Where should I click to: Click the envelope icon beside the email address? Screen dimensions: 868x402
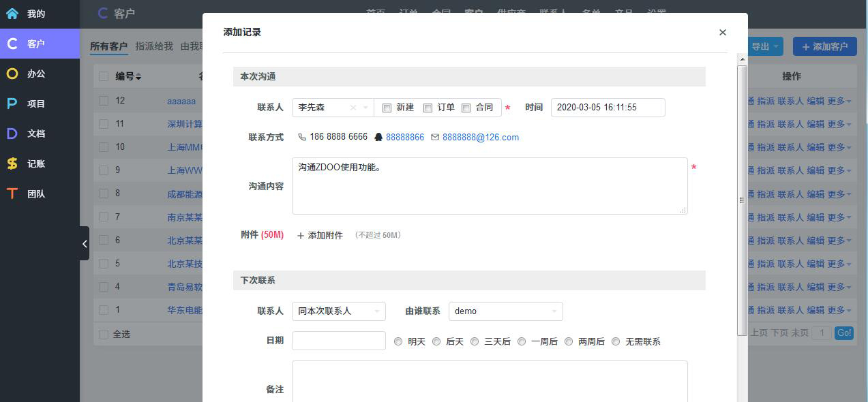coord(435,137)
